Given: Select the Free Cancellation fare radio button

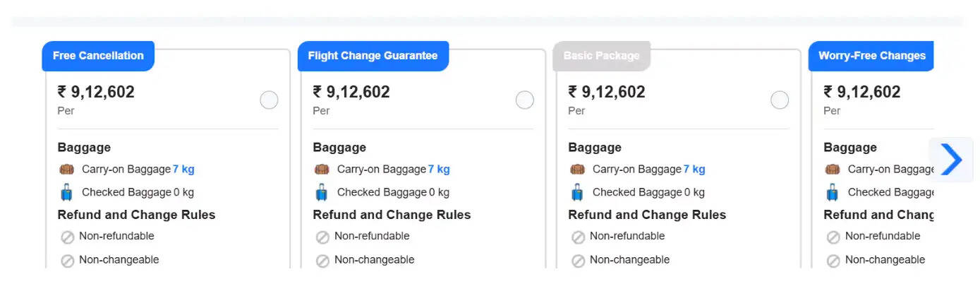Looking at the screenshot, I should 269,100.
